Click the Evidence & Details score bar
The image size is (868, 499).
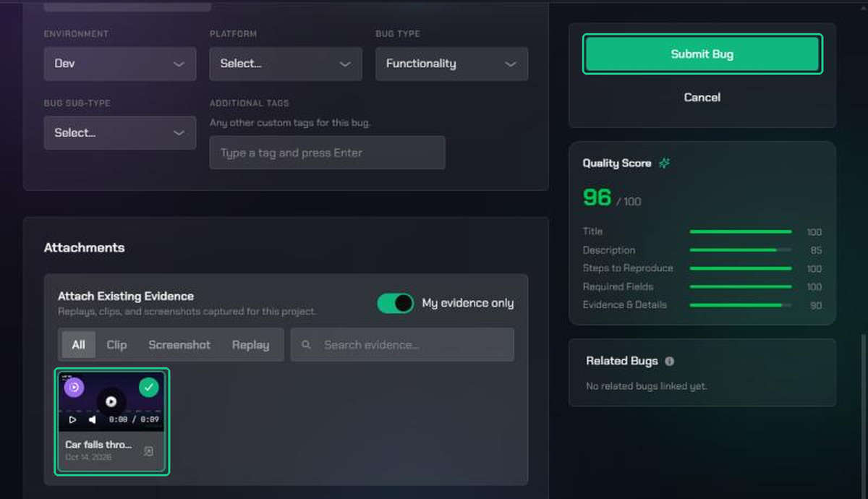click(x=741, y=305)
